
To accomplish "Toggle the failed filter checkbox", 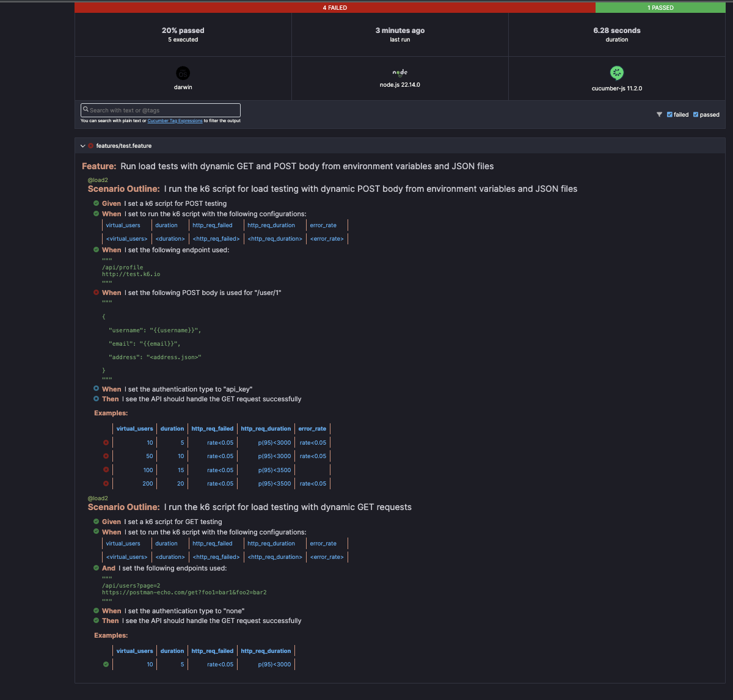I will [x=669, y=114].
